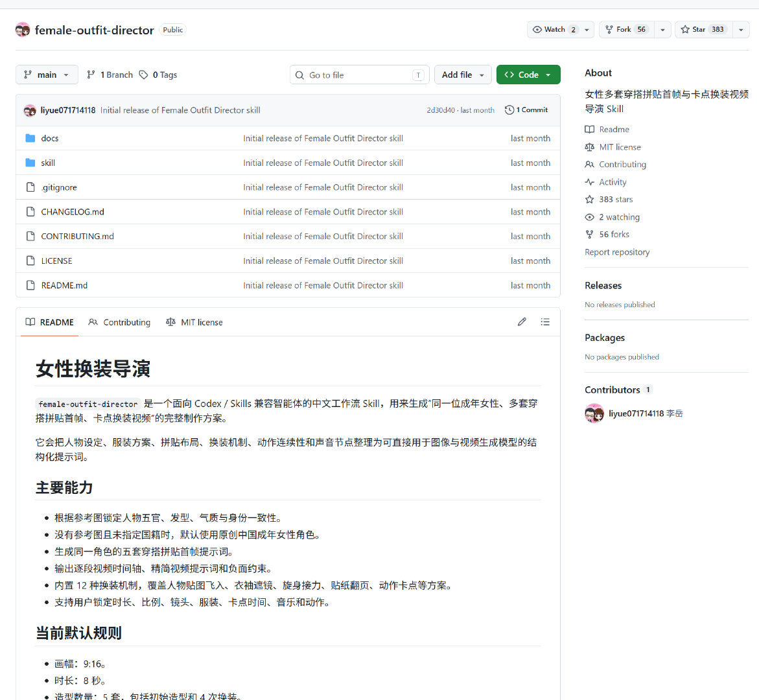The image size is (759, 700).
Task: Click the .gitignore file icon
Action: pos(30,187)
